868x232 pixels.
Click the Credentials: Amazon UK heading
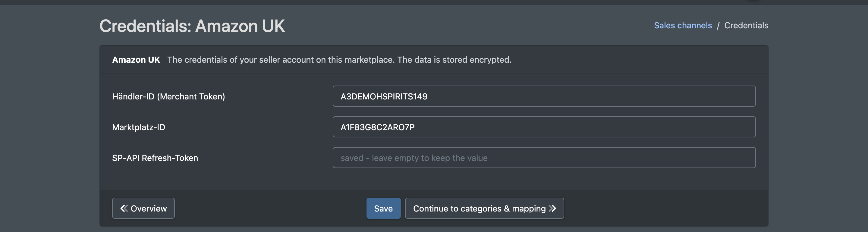[x=192, y=26]
